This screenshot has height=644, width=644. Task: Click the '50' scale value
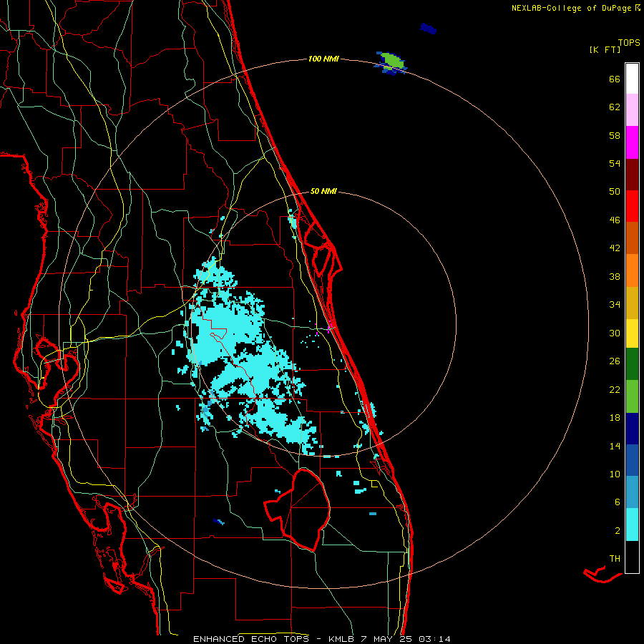pos(615,192)
